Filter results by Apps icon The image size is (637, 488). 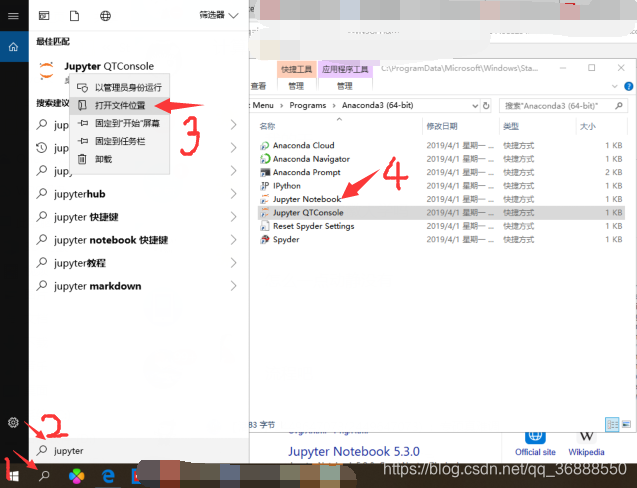[x=44, y=16]
